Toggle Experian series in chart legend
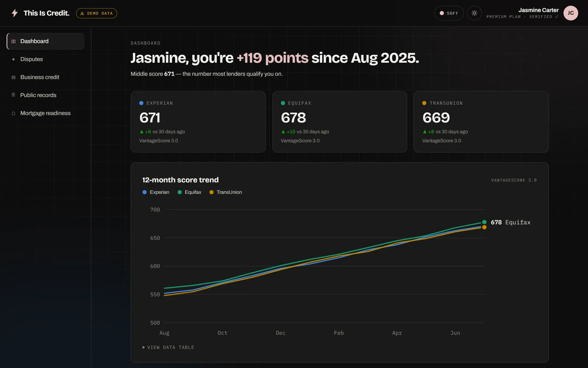Viewport: 588px width, 368px height. (x=156, y=192)
